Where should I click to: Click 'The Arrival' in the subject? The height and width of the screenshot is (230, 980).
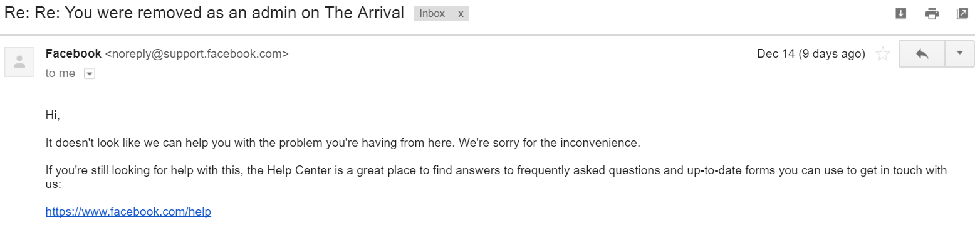pos(364,14)
